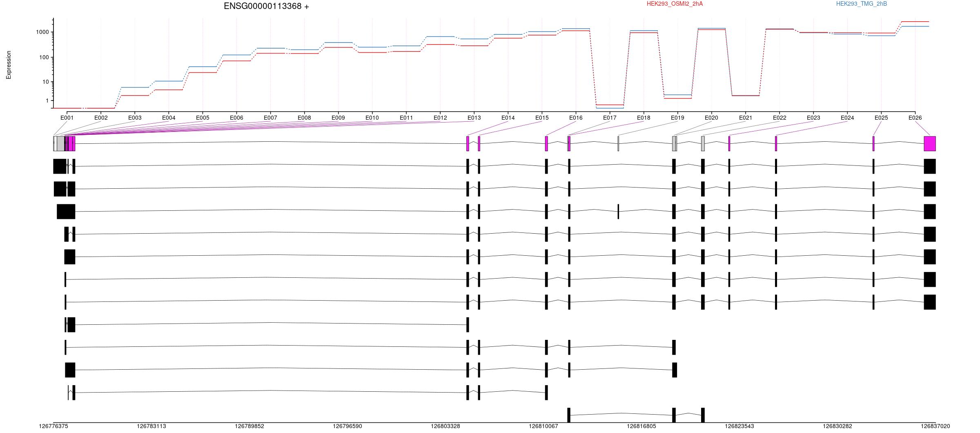Select exon bin label E004
The image size is (980, 433).
(x=169, y=118)
